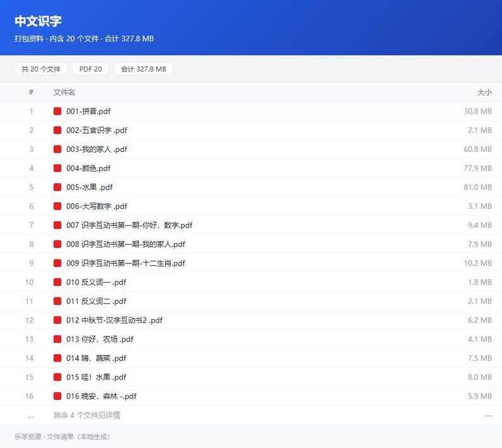Click the 5.9 MB size value
Image resolution: width=502 pixels, height=448 pixels.
(480, 396)
